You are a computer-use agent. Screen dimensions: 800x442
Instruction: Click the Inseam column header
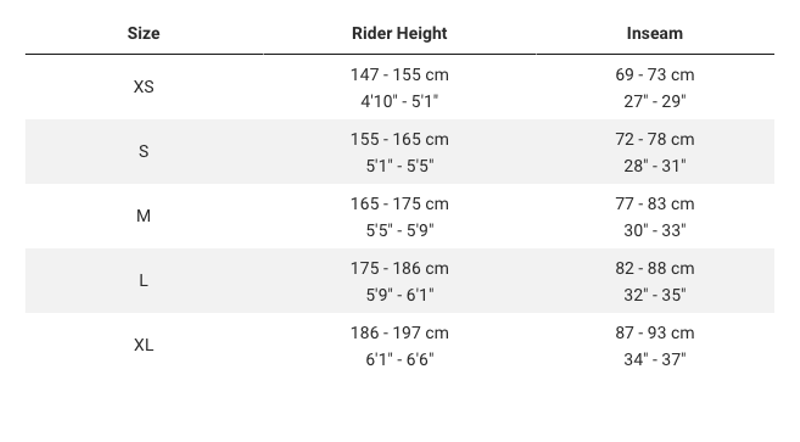(x=654, y=33)
